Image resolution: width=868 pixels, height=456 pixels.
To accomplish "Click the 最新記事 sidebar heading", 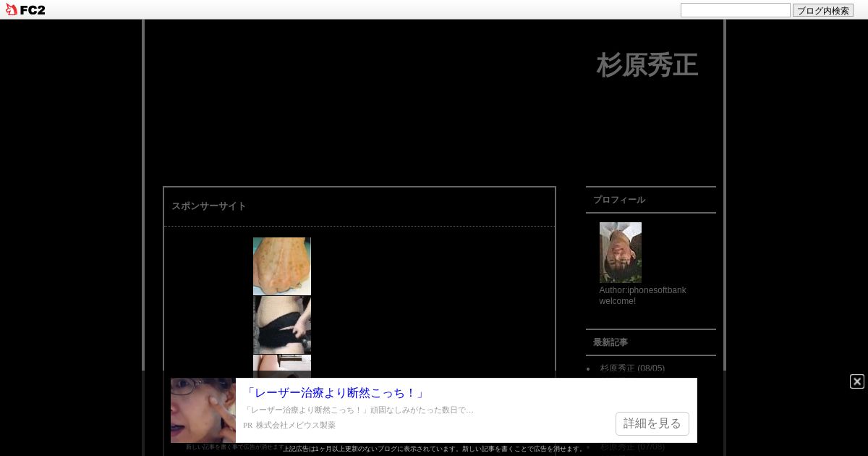I will click(x=610, y=342).
